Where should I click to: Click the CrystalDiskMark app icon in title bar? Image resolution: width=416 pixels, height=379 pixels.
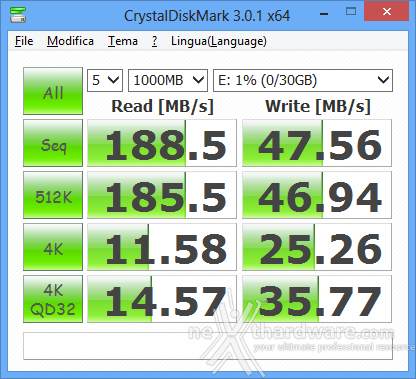tap(18, 15)
